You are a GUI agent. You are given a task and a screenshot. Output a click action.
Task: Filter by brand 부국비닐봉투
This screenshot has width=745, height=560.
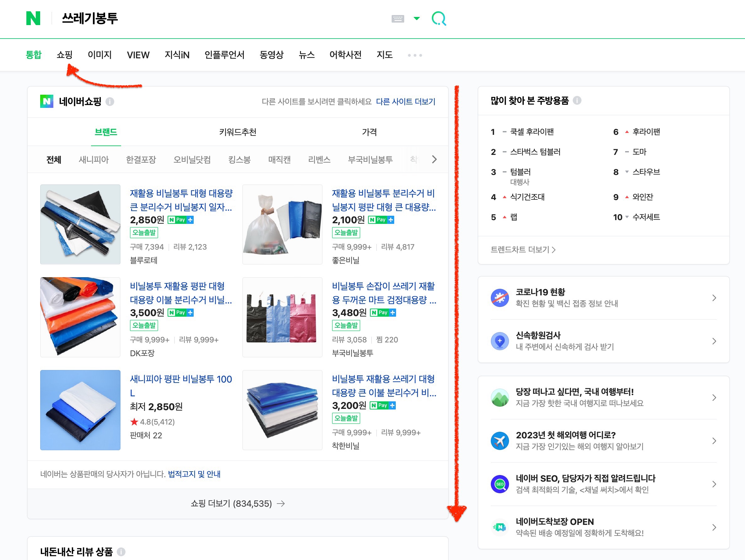pos(371,160)
